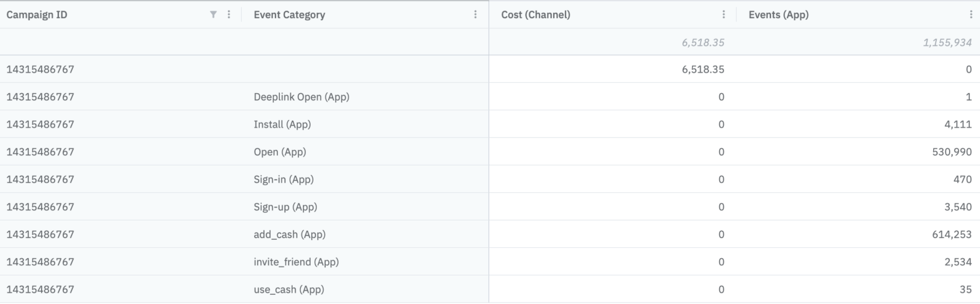Viewport: 980px width, 304px height.
Task: Click the Sign-up (App) category cell
Action: click(285, 207)
